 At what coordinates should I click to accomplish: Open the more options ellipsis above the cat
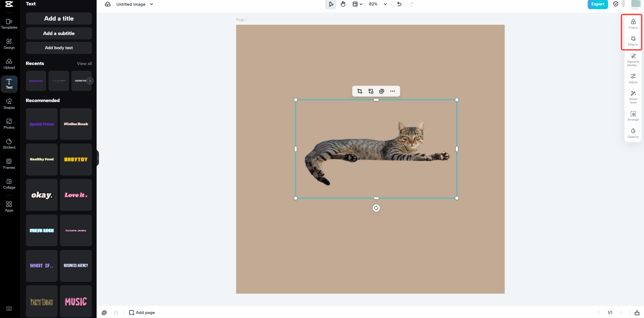(393, 91)
